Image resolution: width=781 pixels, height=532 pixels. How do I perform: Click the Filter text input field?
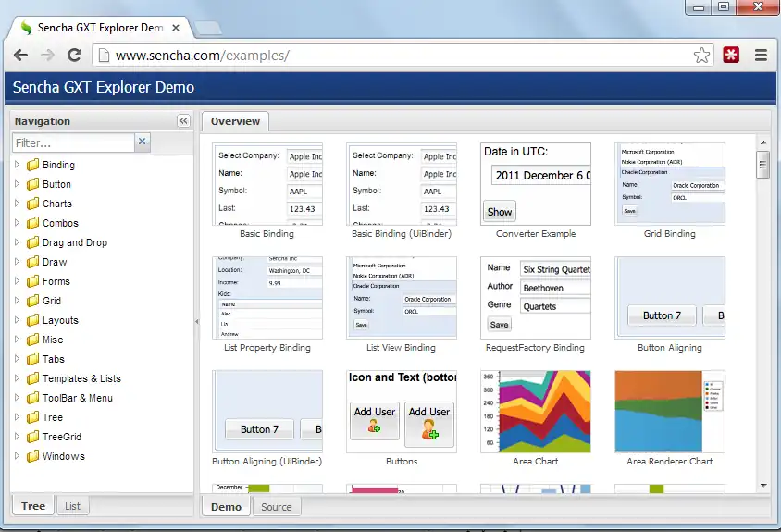click(x=73, y=142)
